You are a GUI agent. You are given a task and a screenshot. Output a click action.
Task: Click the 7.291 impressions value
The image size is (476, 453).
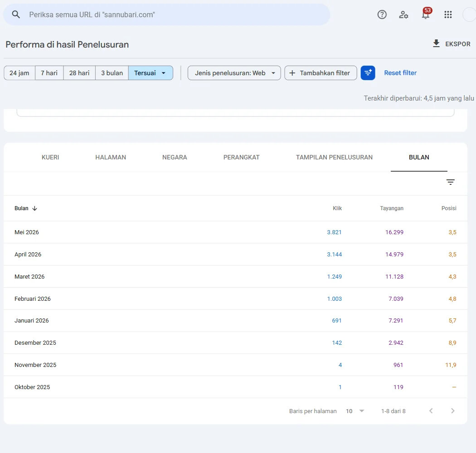(x=396, y=321)
